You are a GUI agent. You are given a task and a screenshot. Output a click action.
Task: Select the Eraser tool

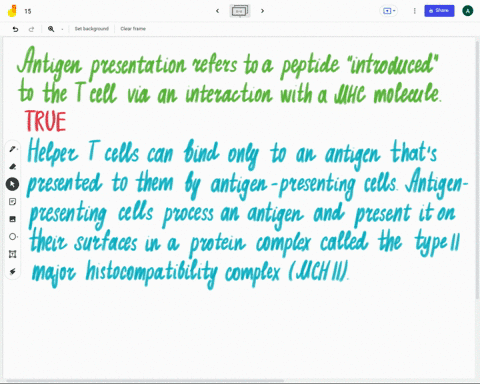pyautogui.click(x=13, y=167)
